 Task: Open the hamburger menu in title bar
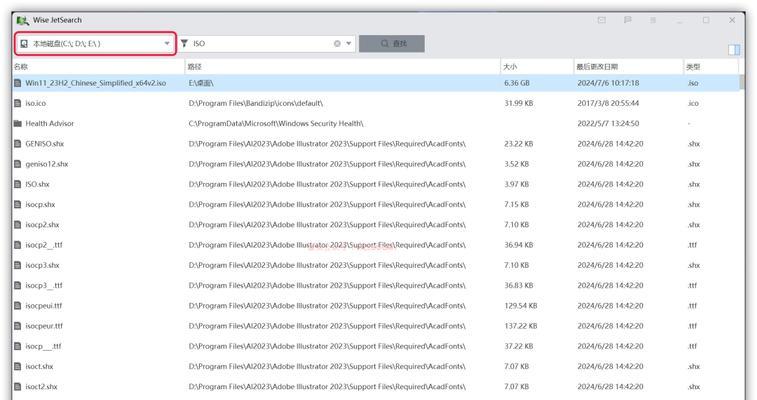pyautogui.click(x=653, y=20)
